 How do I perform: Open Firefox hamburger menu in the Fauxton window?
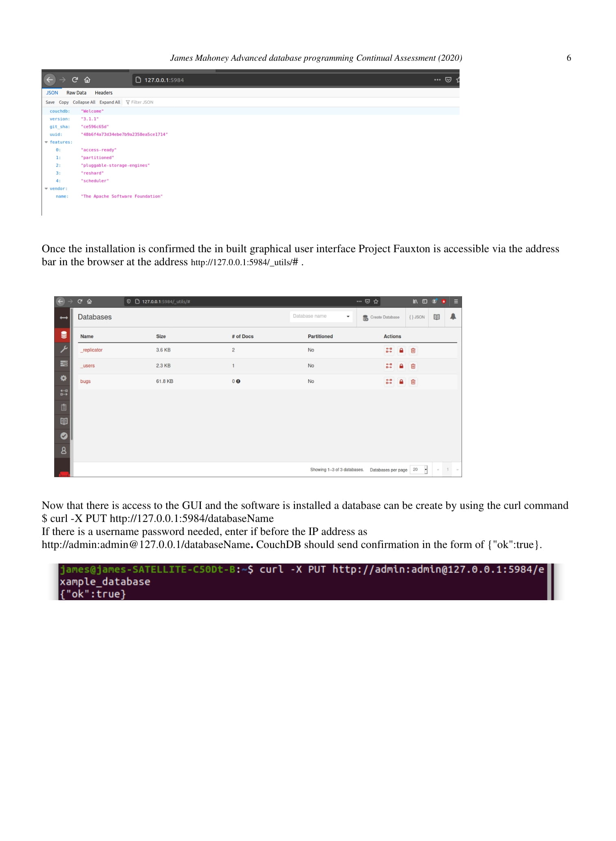456,302
